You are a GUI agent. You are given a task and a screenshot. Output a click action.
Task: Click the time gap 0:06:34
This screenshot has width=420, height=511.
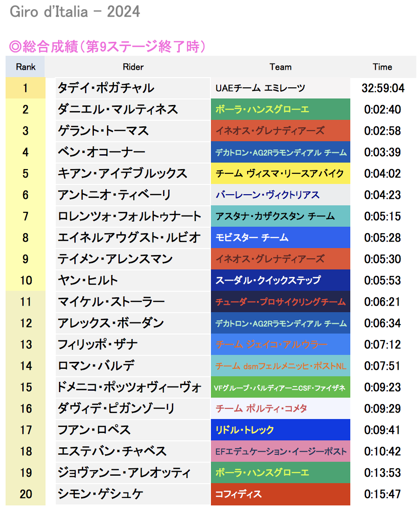383,323
